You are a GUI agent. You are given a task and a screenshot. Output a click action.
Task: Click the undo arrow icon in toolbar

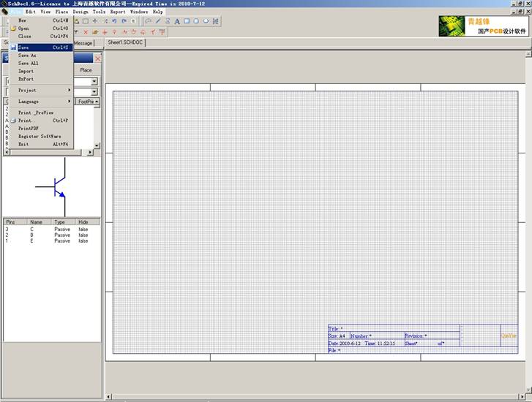click(115, 21)
